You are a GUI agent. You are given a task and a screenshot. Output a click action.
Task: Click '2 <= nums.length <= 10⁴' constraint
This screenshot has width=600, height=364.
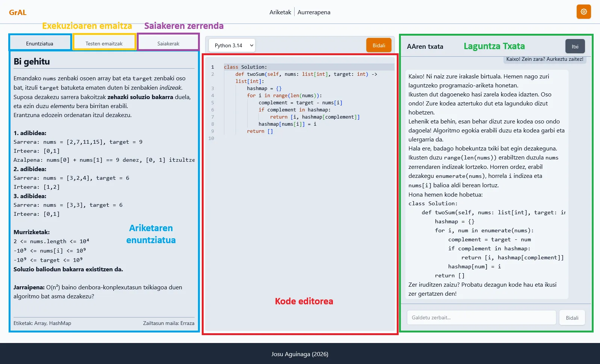pyautogui.click(x=51, y=241)
